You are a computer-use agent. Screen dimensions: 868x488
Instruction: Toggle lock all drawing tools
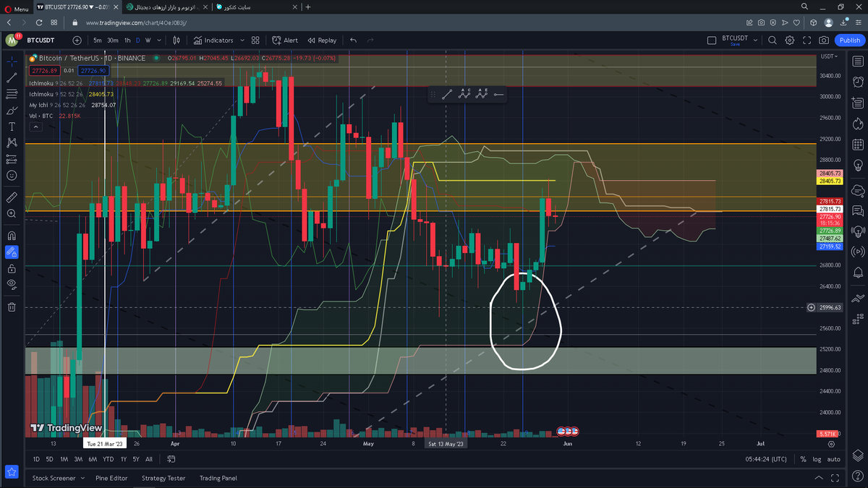coord(12,268)
